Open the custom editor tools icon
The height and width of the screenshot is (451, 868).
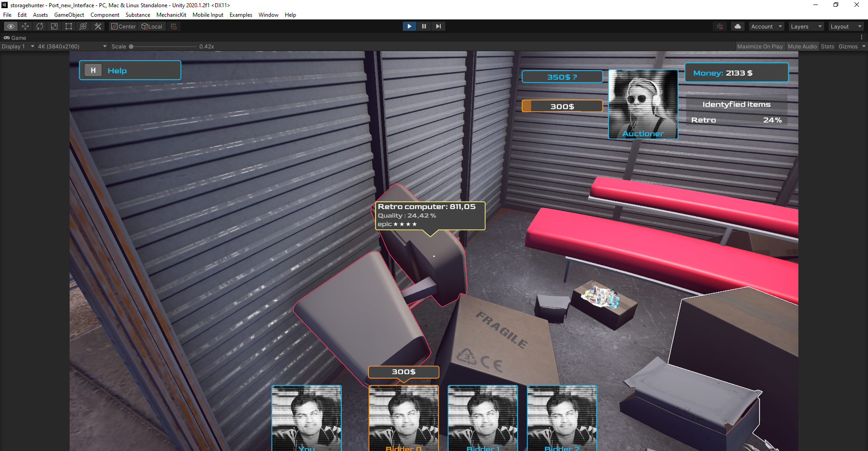[x=98, y=26]
